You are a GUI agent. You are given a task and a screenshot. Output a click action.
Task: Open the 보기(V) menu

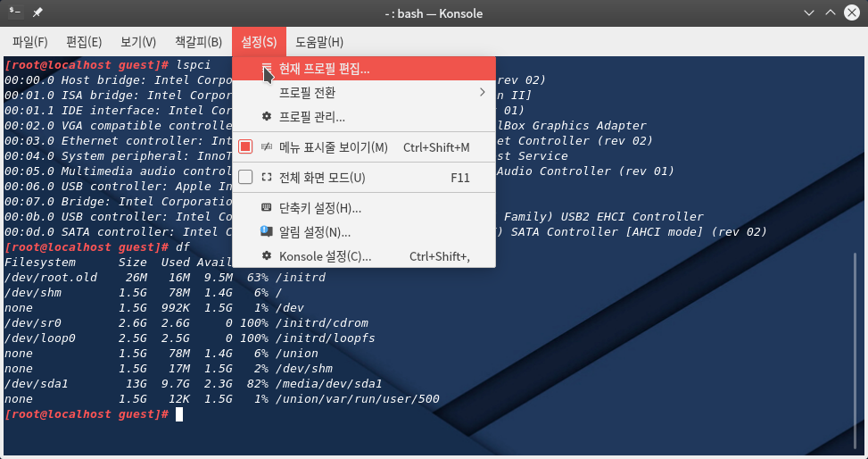[x=138, y=42]
